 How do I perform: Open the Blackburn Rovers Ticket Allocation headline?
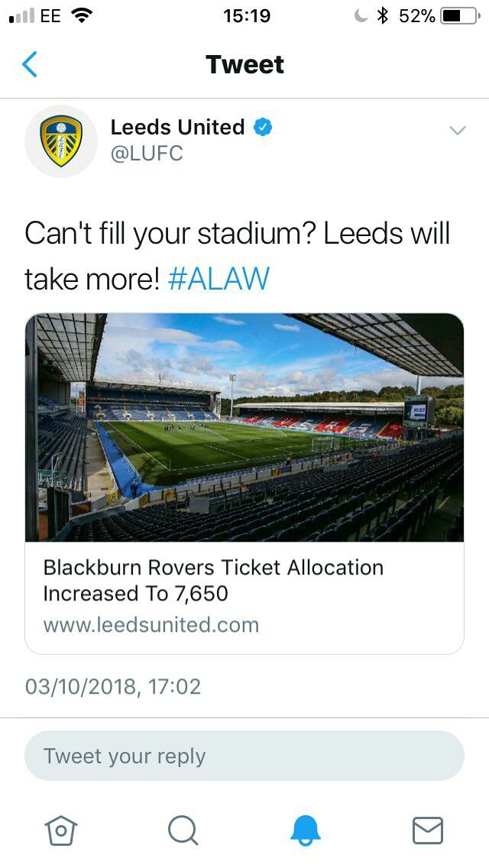pyautogui.click(x=213, y=580)
